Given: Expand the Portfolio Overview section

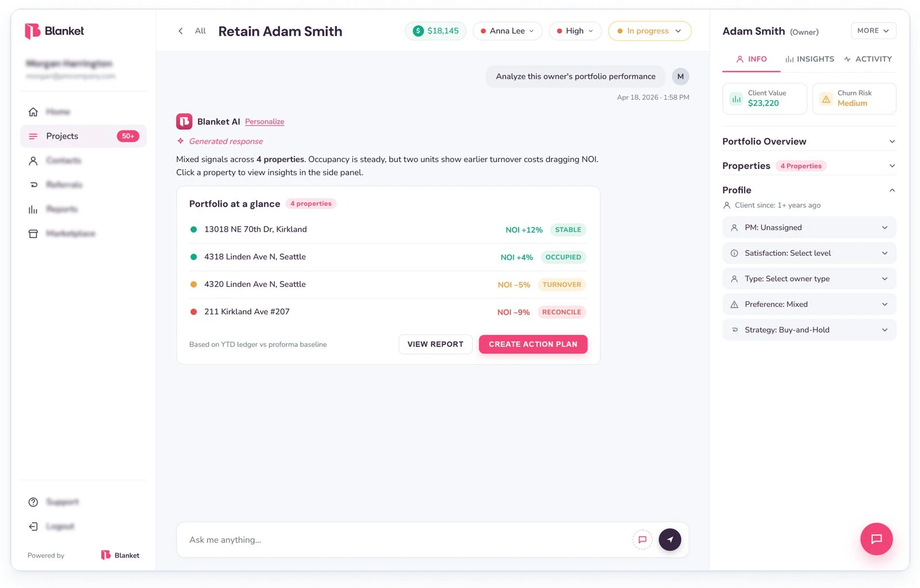Looking at the screenshot, I should (x=809, y=141).
